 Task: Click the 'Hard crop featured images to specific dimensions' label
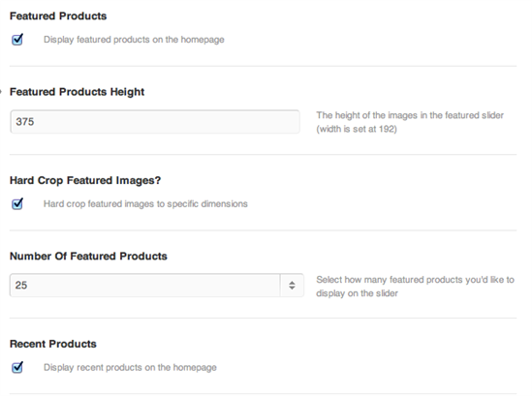145,203
